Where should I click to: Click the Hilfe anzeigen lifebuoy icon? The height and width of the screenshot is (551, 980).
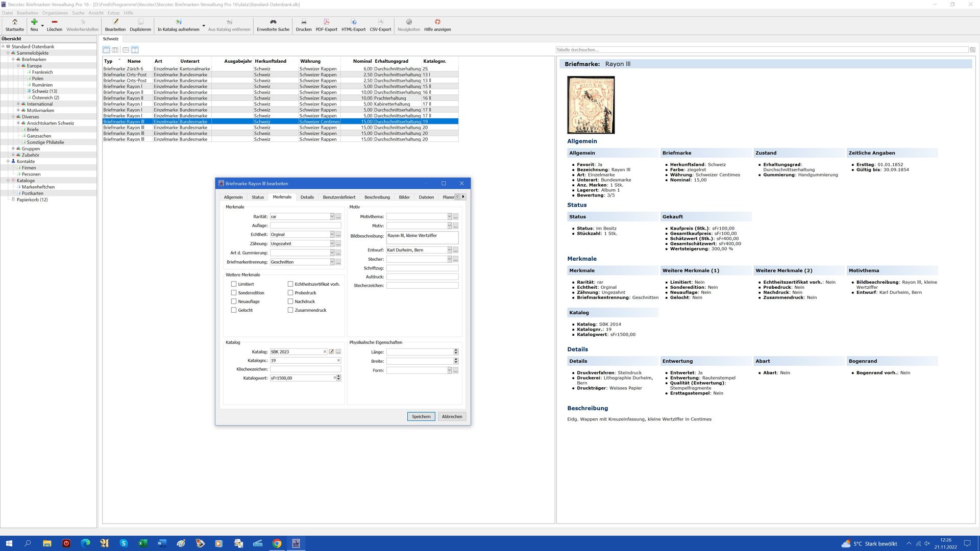point(437,22)
